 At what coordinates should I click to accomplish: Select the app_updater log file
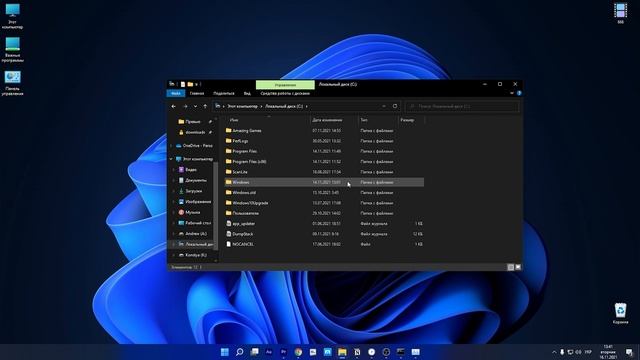pyautogui.click(x=243, y=224)
